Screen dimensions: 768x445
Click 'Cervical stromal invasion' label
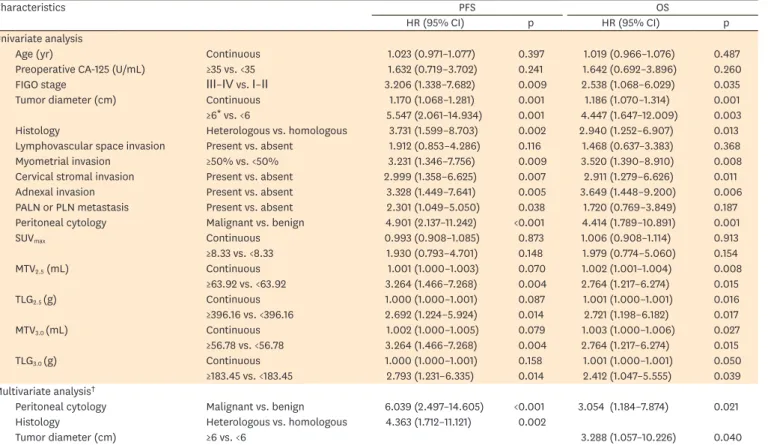(x=74, y=177)
